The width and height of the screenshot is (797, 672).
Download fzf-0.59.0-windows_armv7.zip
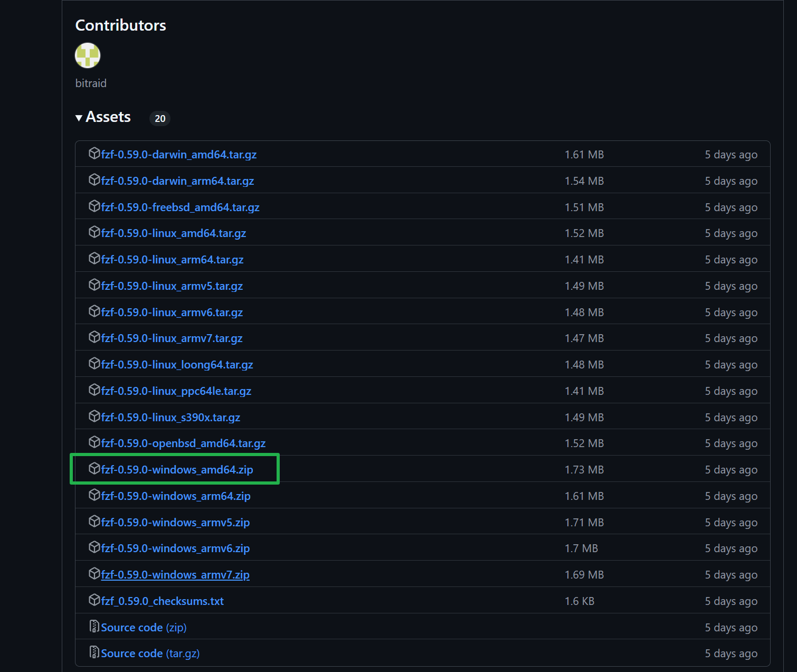point(176,575)
